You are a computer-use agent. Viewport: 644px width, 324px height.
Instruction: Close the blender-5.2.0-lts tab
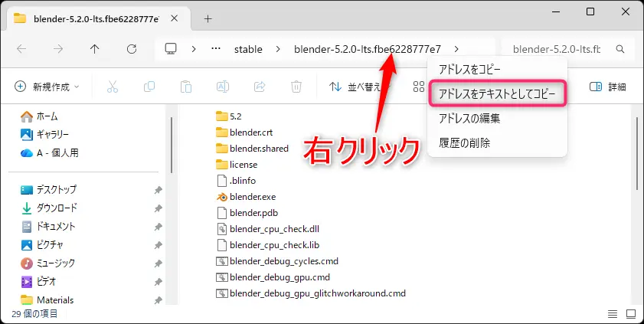tap(175, 18)
